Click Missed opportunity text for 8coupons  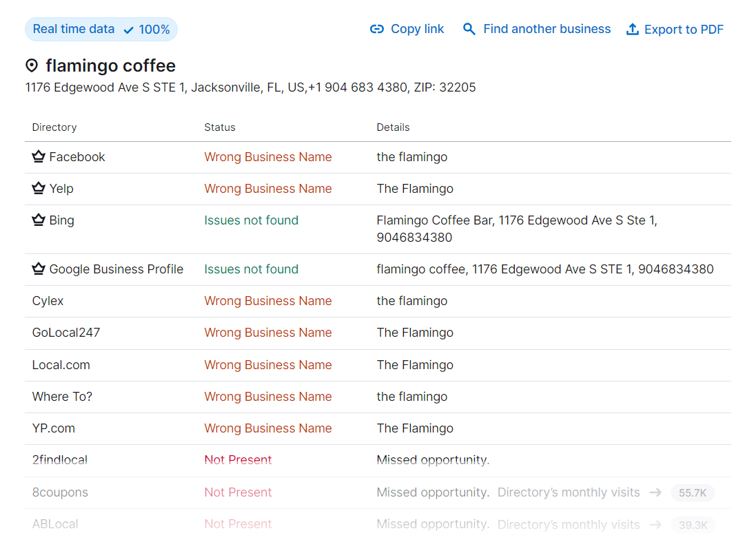(433, 492)
